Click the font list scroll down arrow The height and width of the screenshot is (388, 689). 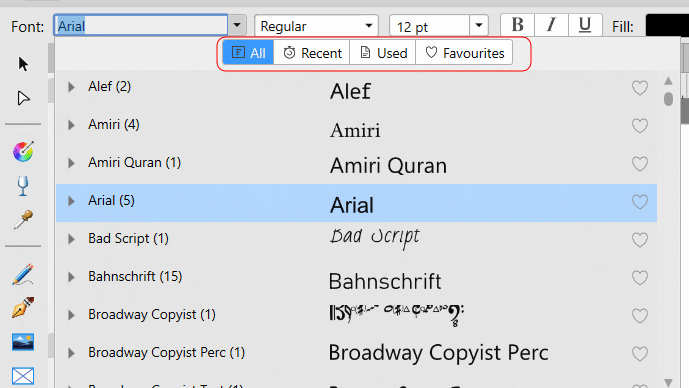tap(668, 383)
